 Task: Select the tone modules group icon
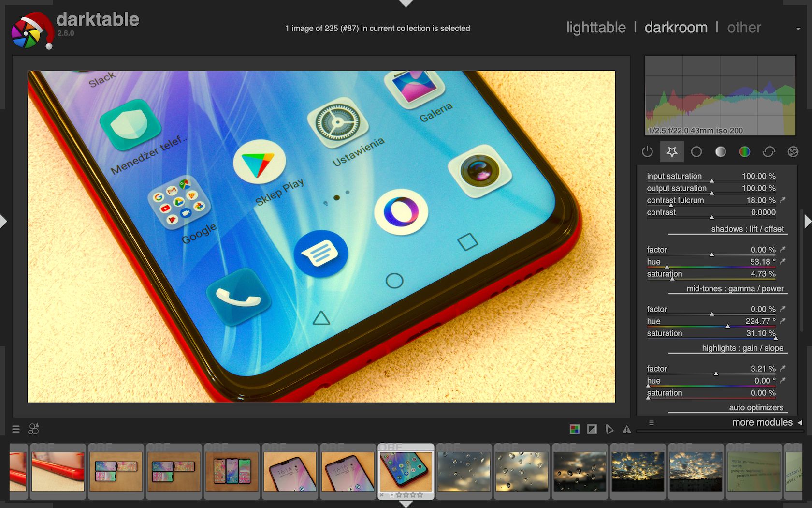coord(721,152)
